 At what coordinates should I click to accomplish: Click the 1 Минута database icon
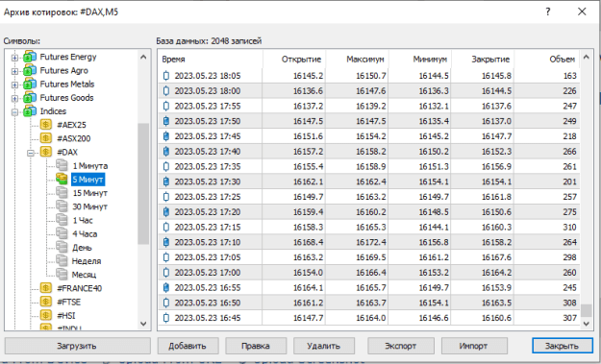coord(62,166)
